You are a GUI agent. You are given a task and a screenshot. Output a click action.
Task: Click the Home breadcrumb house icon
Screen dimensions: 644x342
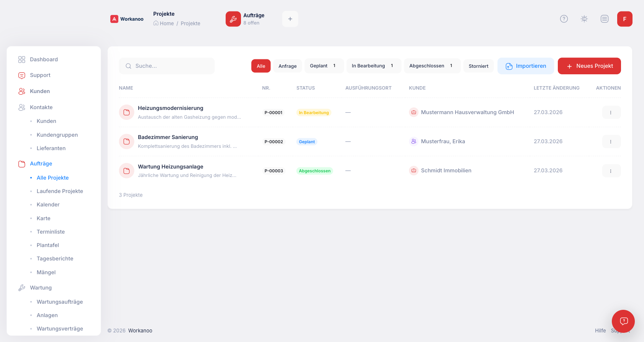pos(156,23)
